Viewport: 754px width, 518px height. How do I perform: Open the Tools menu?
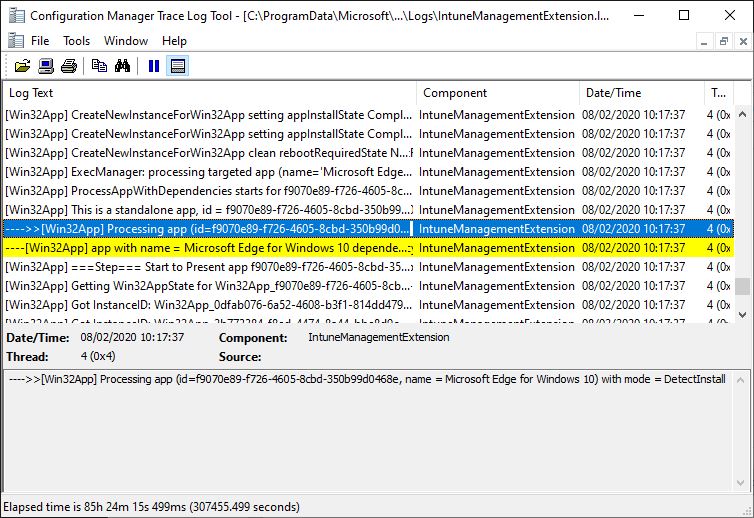[x=76, y=41]
